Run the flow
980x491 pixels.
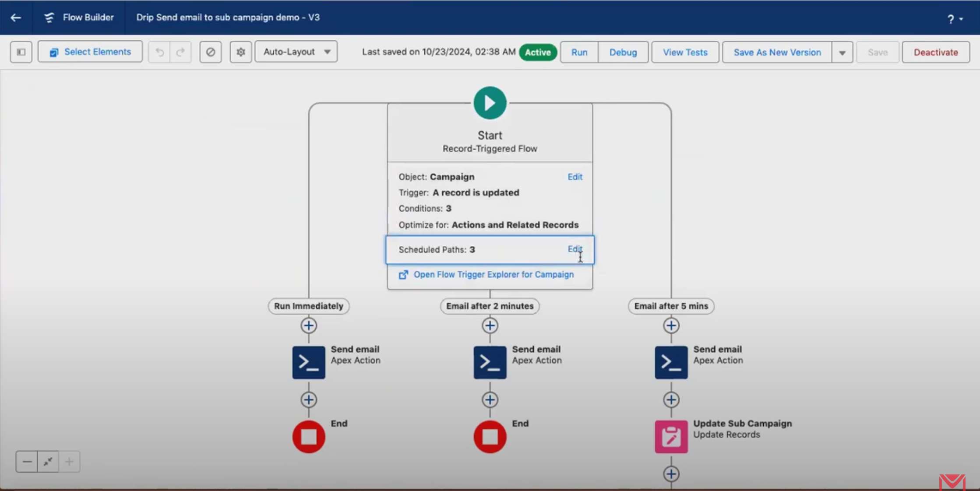click(x=579, y=53)
